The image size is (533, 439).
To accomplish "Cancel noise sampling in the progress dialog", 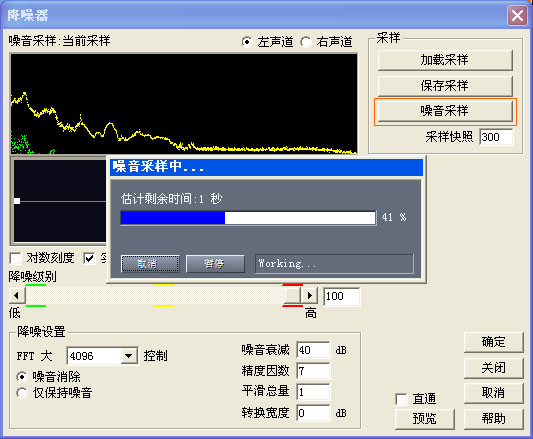I will pos(150,264).
